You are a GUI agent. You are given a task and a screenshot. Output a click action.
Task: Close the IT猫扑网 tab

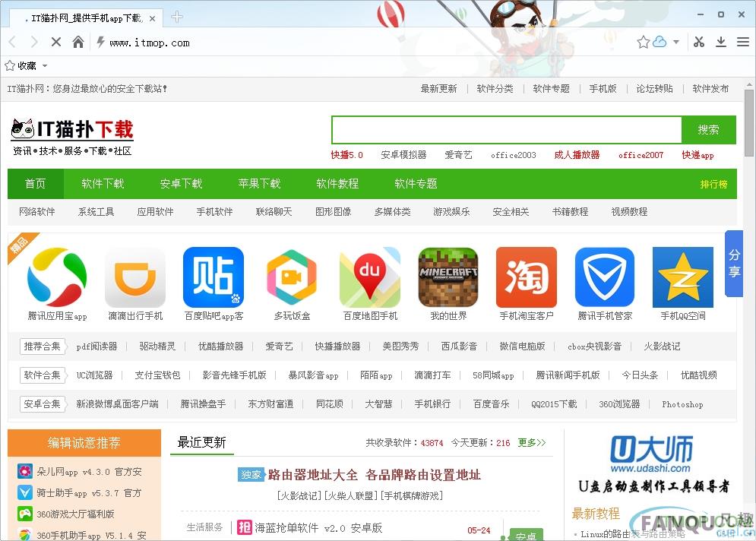(153, 18)
